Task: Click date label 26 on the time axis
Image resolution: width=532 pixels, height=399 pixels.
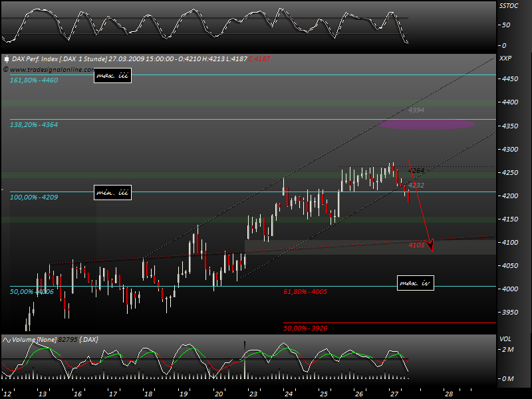Action: (x=359, y=394)
